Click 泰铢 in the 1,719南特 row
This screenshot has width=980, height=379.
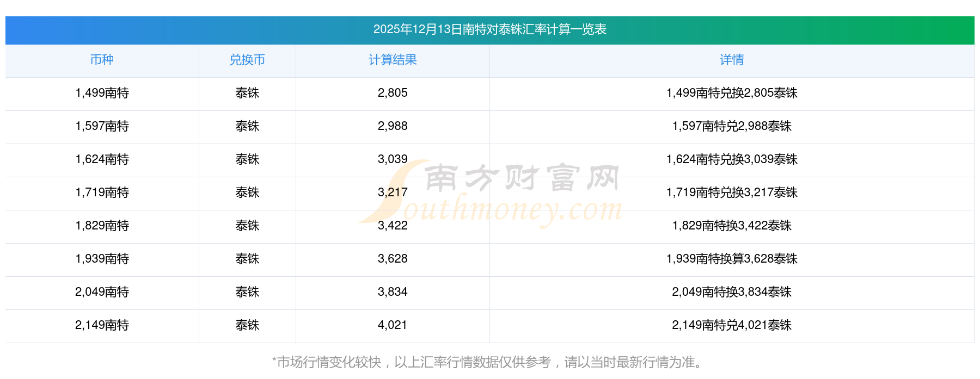[247, 192]
